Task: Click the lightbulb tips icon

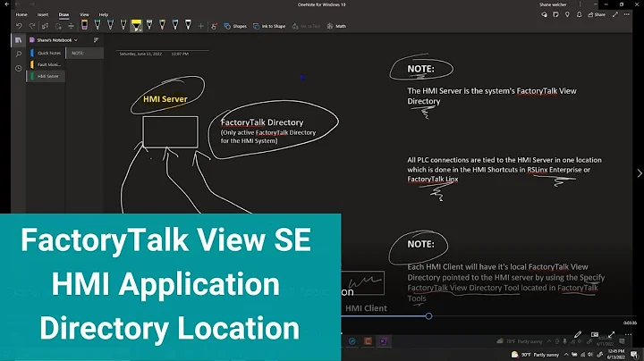Action: (x=567, y=15)
